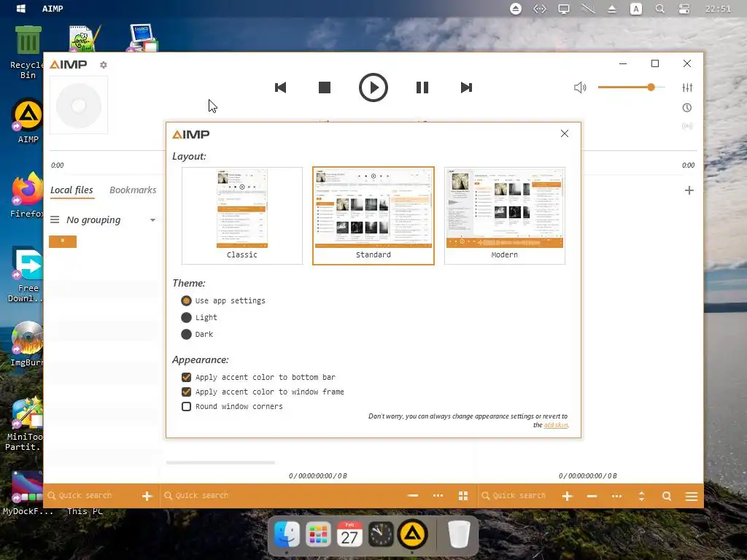The width and height of the screenshot is (747, 560).
Task: Open the scheduler clock icon
Action: click(x=687, y=108)
